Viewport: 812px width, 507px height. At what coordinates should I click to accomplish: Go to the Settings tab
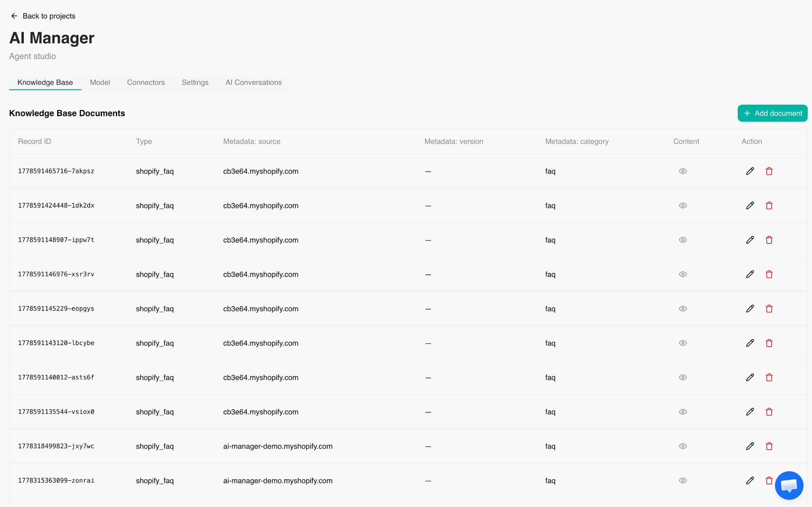(x=195, y=82)
